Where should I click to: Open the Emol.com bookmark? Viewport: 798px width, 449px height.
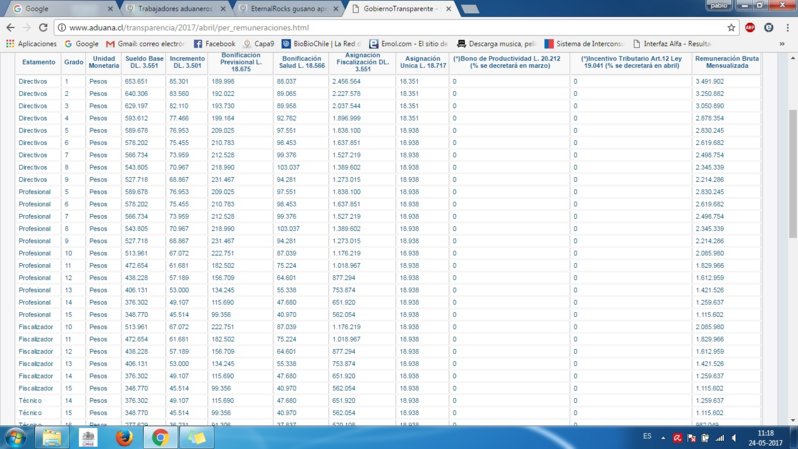coord(408,44)
